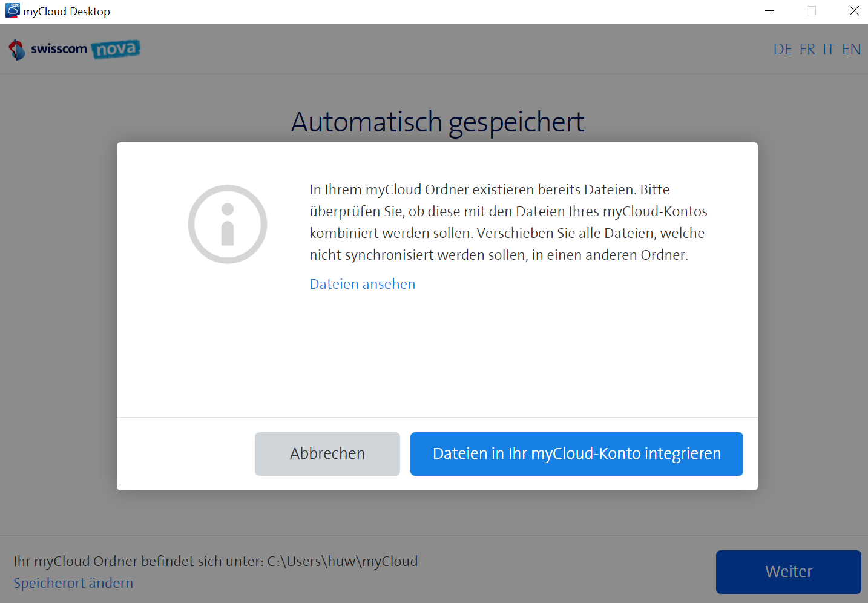
Task: Maximize the myCloud Desktop window
Action: (x=811, y=10)
